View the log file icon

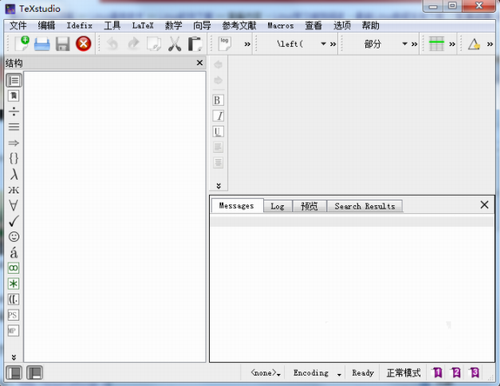pyautogui.click(x=225, y=44)
